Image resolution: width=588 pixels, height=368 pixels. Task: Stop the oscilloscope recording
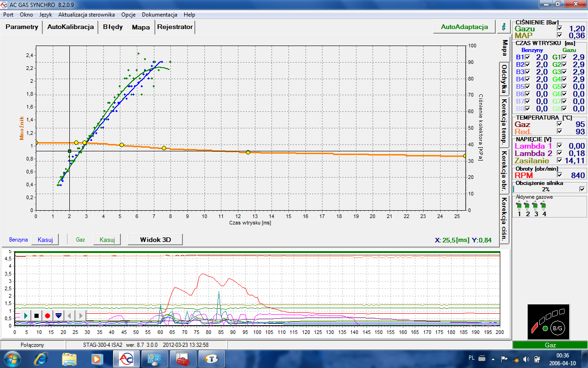pyautogui.click(x=37, y=316)
